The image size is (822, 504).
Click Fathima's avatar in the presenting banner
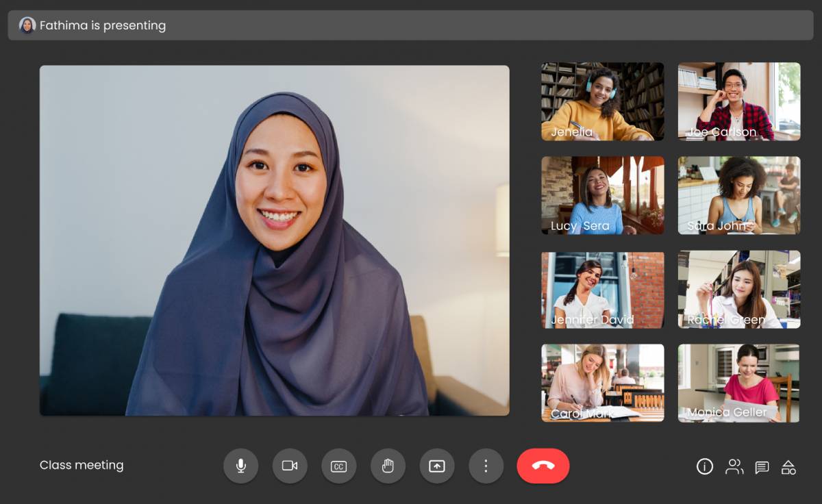pos(27,25)
